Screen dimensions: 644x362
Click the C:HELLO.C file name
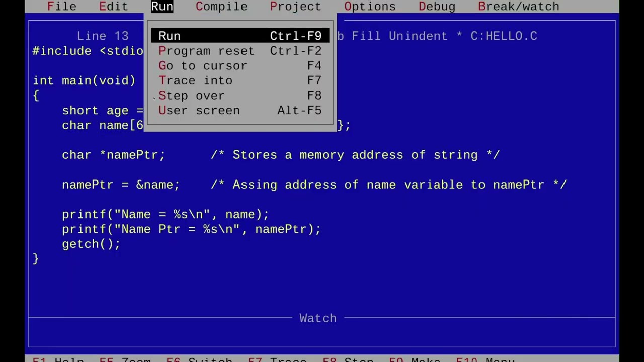[504, 36]
